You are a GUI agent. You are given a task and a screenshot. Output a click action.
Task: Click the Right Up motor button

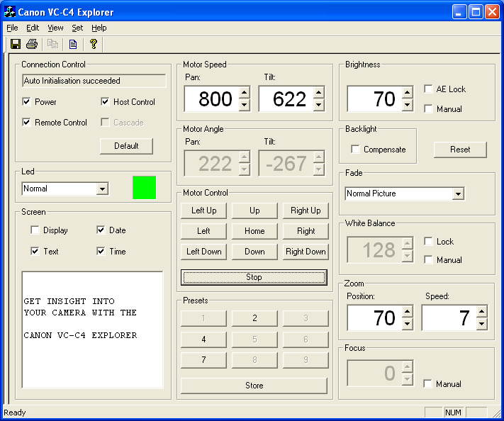click(x=306, y=211)
